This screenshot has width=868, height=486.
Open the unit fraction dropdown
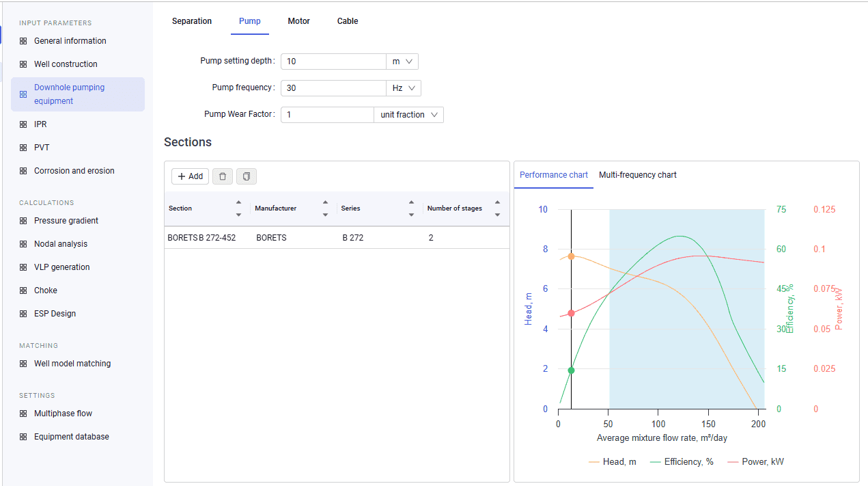[409, 115]
